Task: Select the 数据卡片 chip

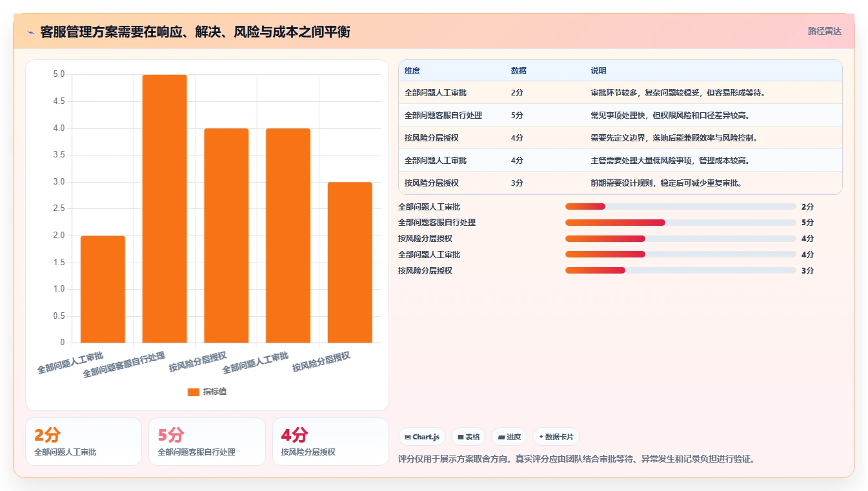Action: tap(556, 437)
